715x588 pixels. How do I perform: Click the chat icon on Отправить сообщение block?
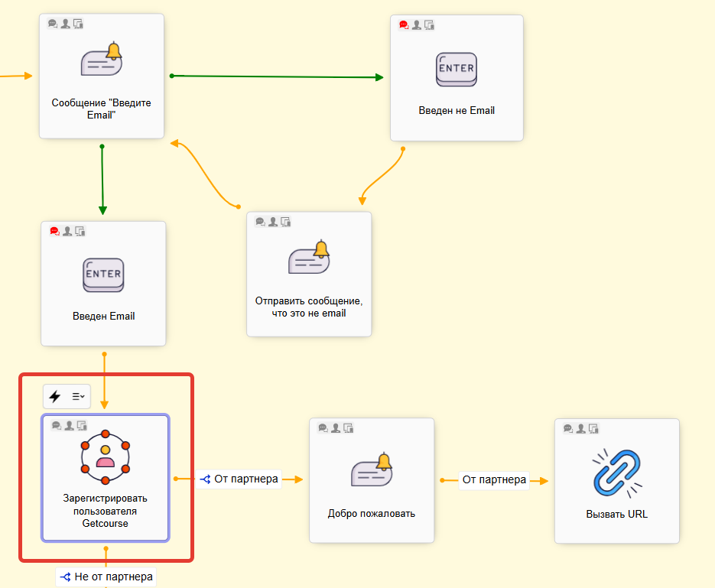click(x=260, y=222)
